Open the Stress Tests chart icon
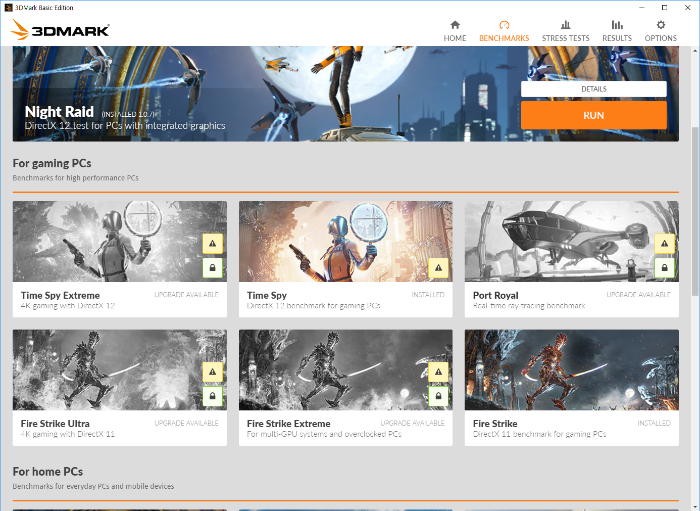Screen dimensions: 700x511 point(566,25)
